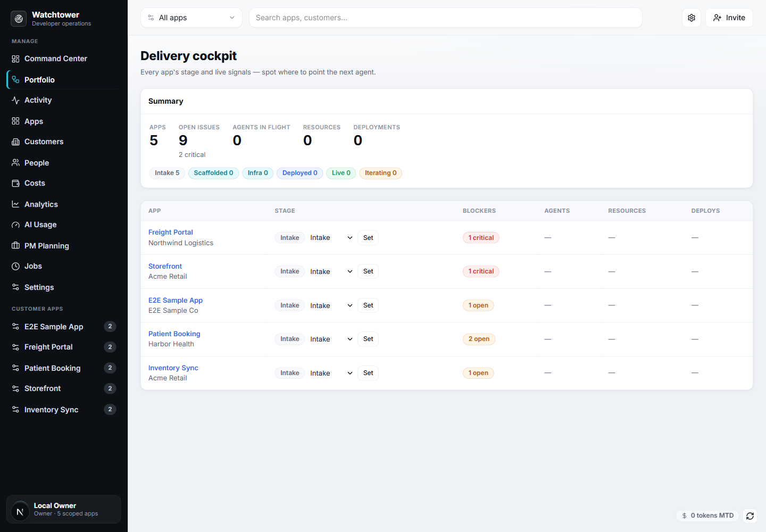Click the Jobs clock icon
766x532 pixels.
pyautogui.click(x=15, y=266)
